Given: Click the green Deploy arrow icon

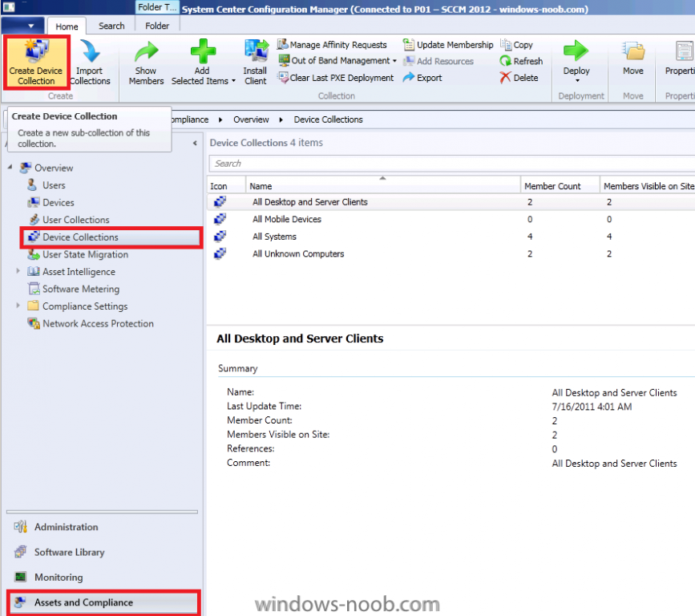Looking at the screenshot, I should tap(576, 51).
